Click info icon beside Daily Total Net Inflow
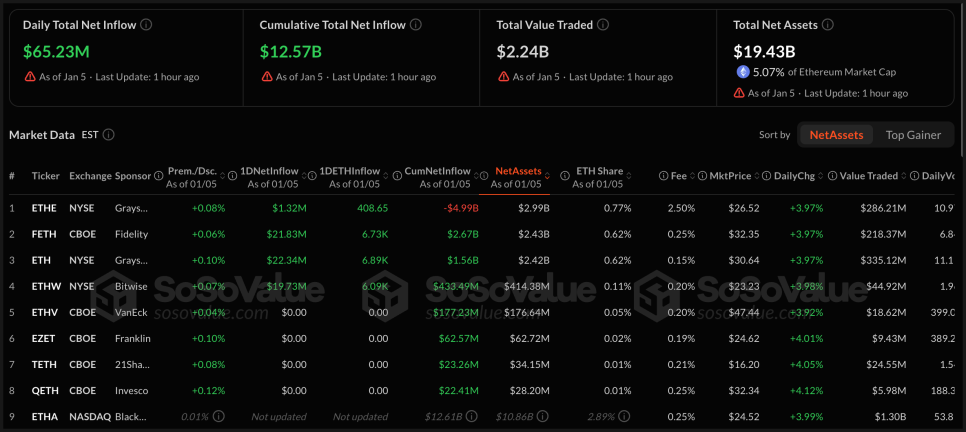This screenshot has height=432, width=966. (x=147, y=24)
